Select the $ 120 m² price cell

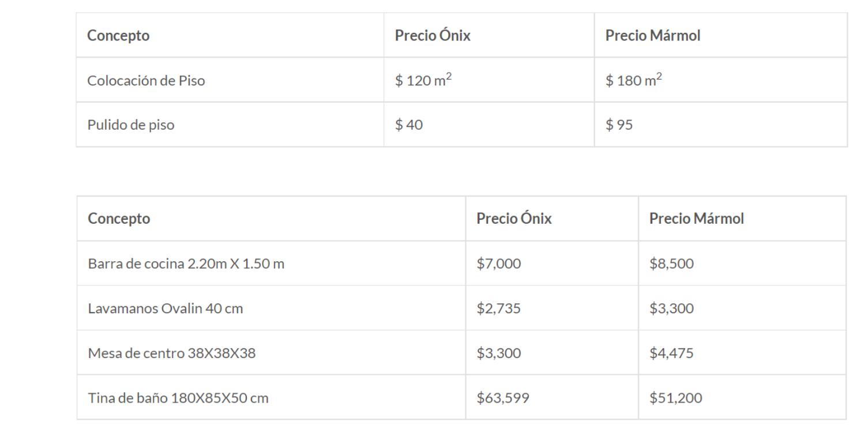click(x=489, y=80)
